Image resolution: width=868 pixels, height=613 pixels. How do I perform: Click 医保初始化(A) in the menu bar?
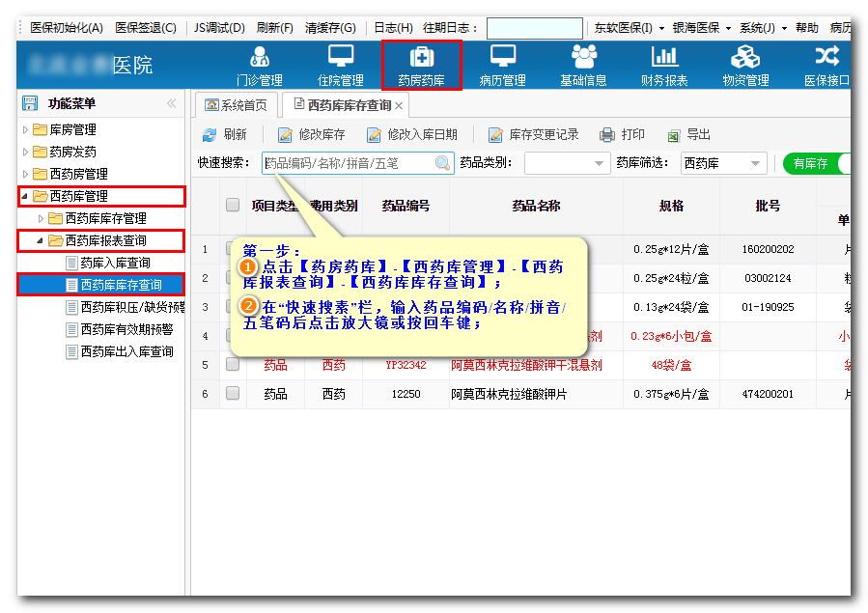tap(67, 28)
